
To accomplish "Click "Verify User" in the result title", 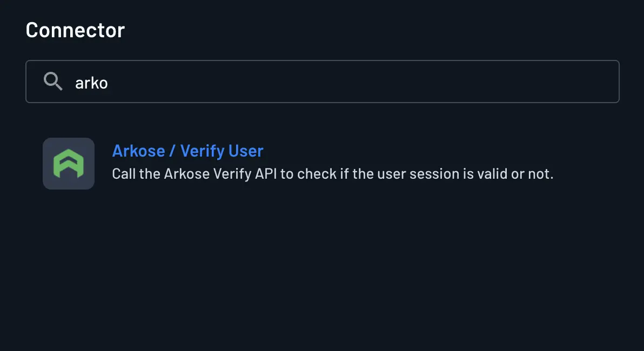I will coord(222,151).
